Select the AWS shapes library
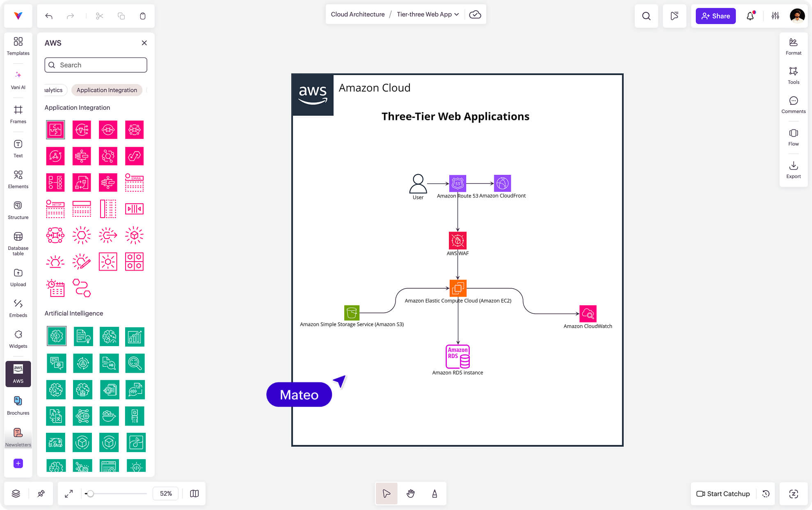Image resolution: width=812 pixels, height=510 pixels. pyautogui.click(x=18, y=374)
